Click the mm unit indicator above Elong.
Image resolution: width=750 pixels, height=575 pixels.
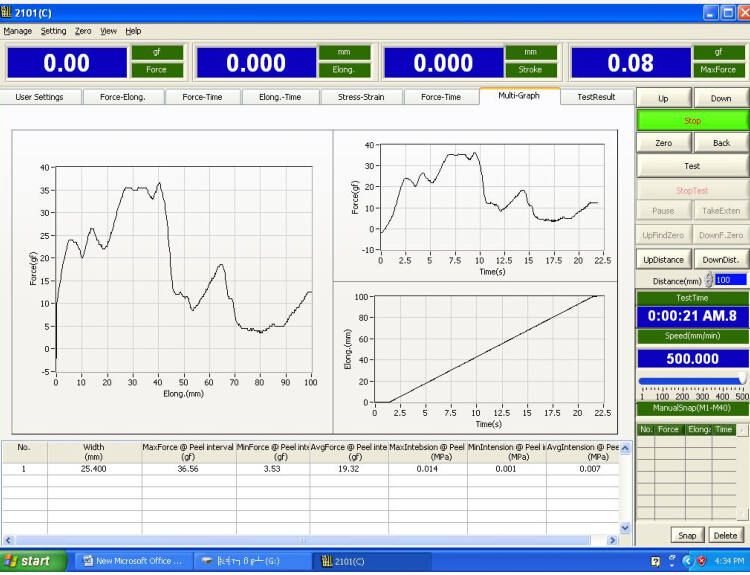(344, 53)
